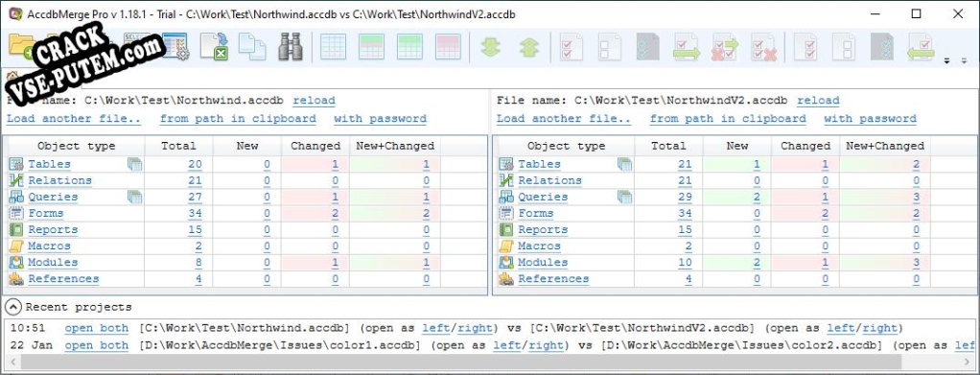
Task: Click Modules new count 2 in NorthwindV2 panel
Action: [x=757, y=263]
